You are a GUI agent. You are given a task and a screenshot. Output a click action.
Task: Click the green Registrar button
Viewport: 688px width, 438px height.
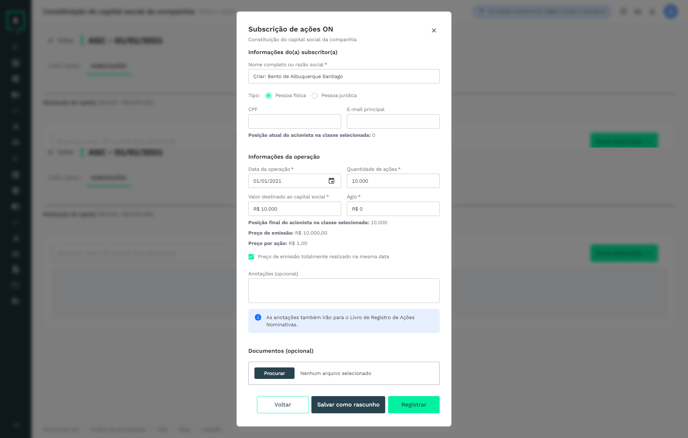(414, 405)
